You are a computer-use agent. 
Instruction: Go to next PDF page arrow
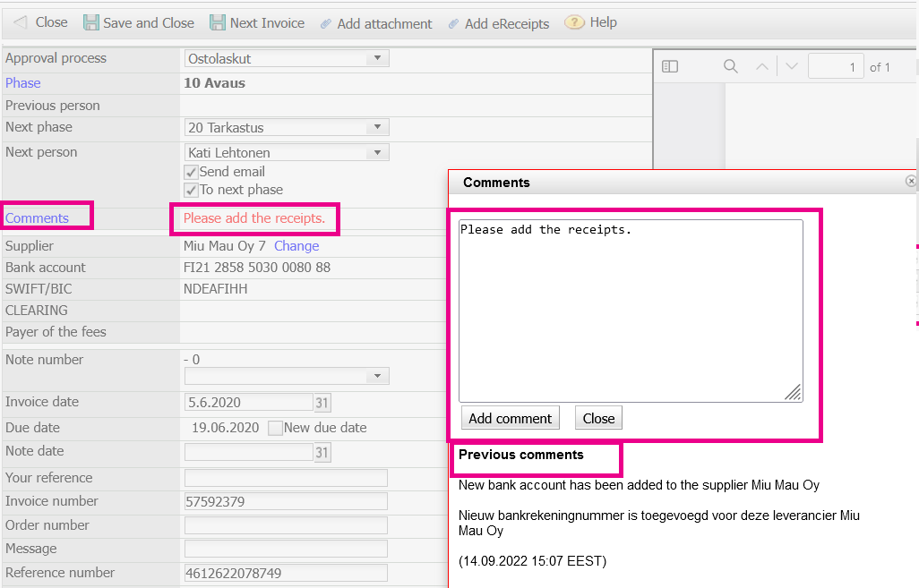click(792, 66)
